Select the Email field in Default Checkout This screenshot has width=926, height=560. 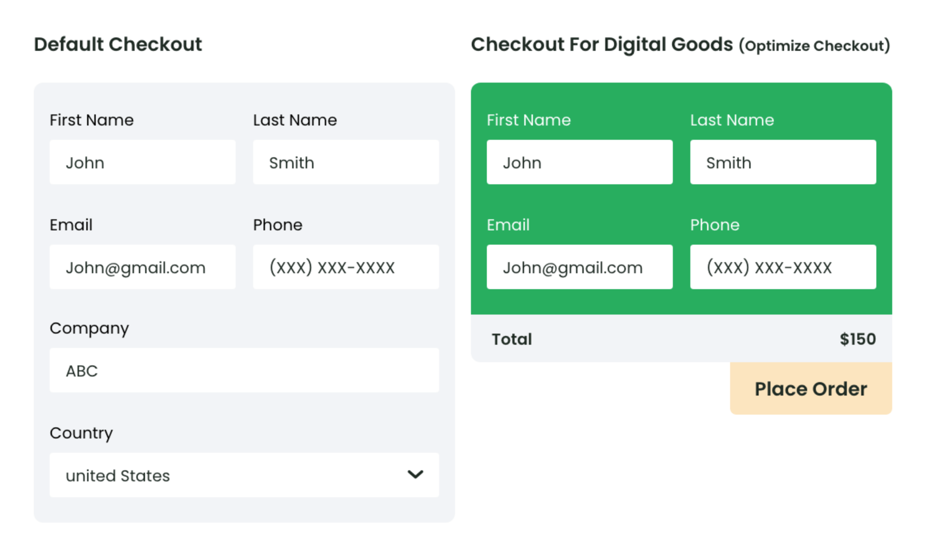[x=142, y=267]
